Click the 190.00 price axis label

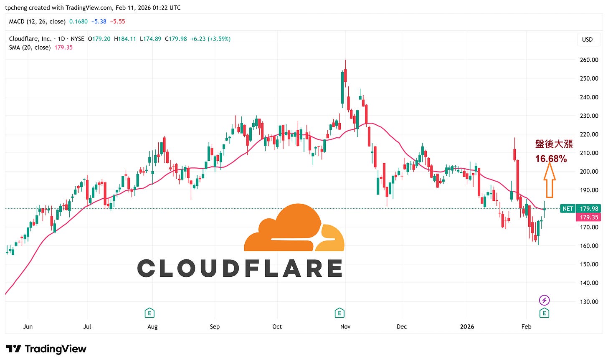click(589, 190)
